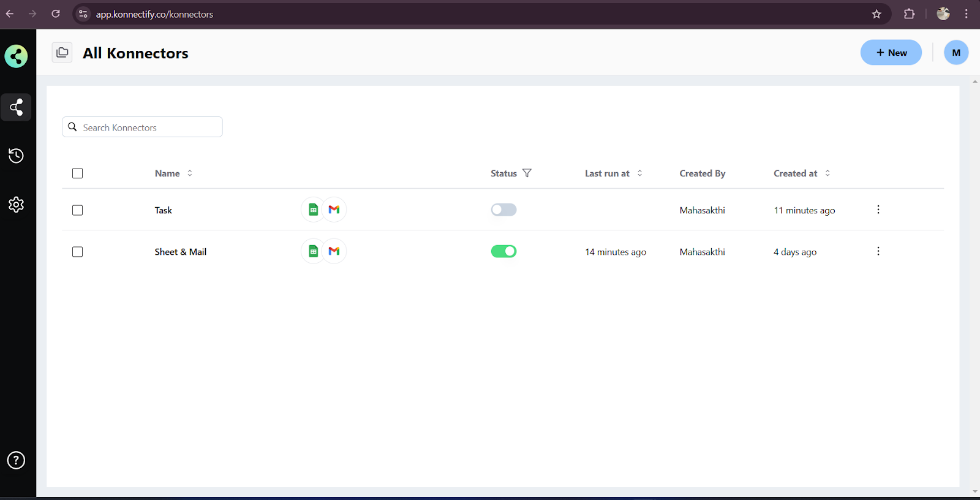980x500 pixels.
Task: Click the Google Sheets icon in Task row
Action: click(x=313, y=210)
